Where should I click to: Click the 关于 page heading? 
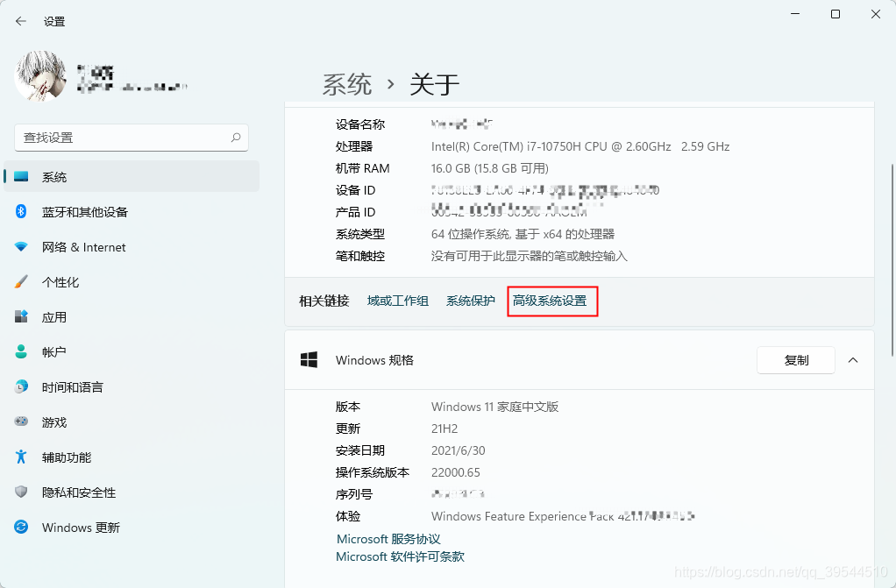coord(434,85)
